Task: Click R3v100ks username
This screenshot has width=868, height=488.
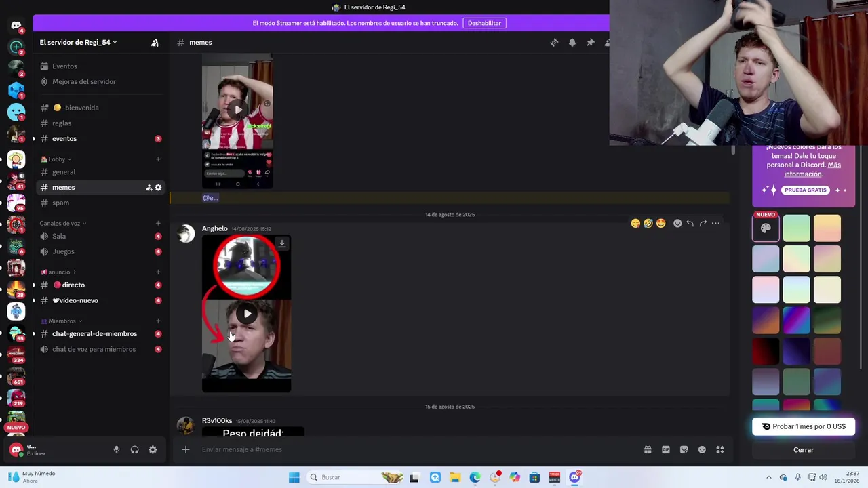Action: 217,421
